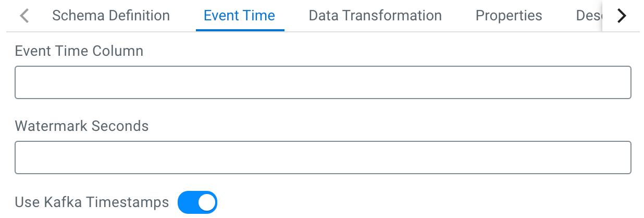The width and height of the screenshot is (644, 218).
Task: Click the blue track of the Kafka switch
Action: pyautogui.click(x=187, y=202)
